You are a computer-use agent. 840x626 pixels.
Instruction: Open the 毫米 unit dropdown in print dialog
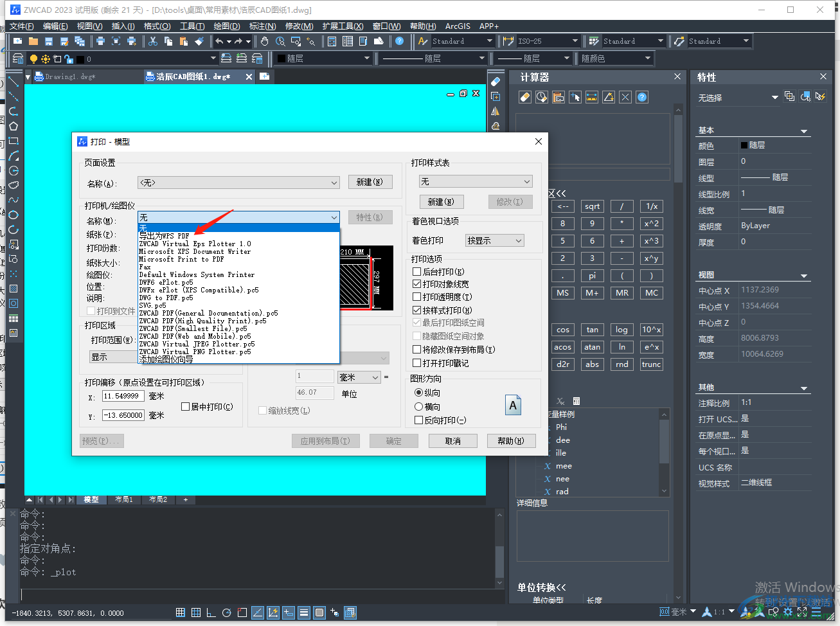(x=359, y=377)
